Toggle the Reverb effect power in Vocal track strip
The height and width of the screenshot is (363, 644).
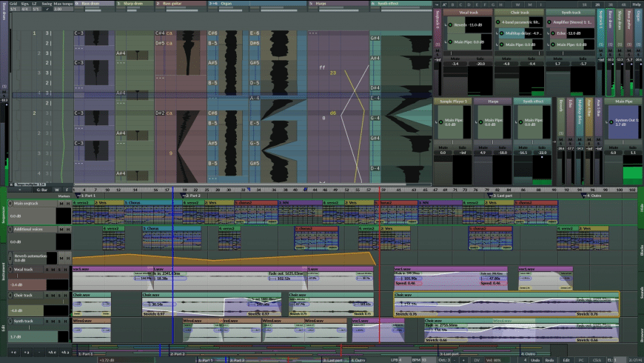coord(449,24)
